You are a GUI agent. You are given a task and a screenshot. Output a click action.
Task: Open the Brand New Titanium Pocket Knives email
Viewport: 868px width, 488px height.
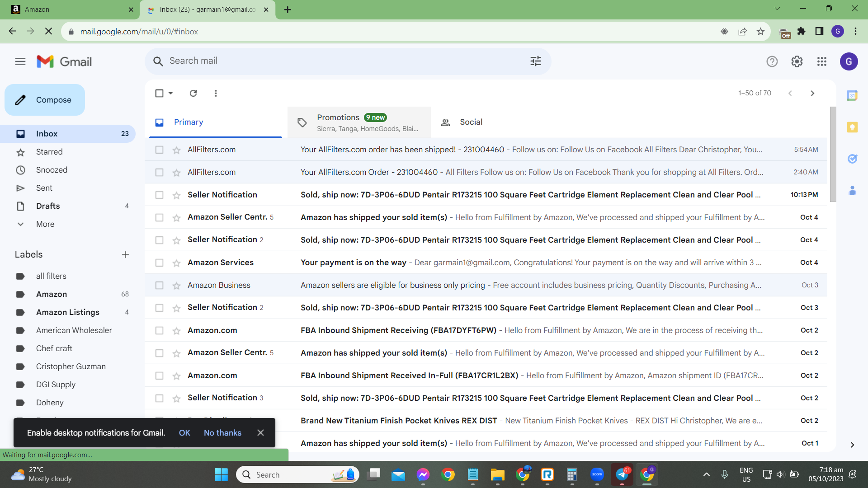tap(486, 421)
